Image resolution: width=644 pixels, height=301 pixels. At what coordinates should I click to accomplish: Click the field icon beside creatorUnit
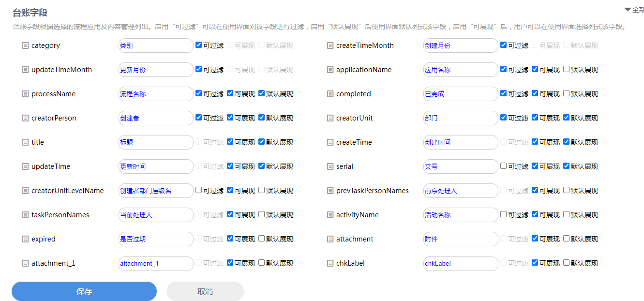click(x=330, y=118)
